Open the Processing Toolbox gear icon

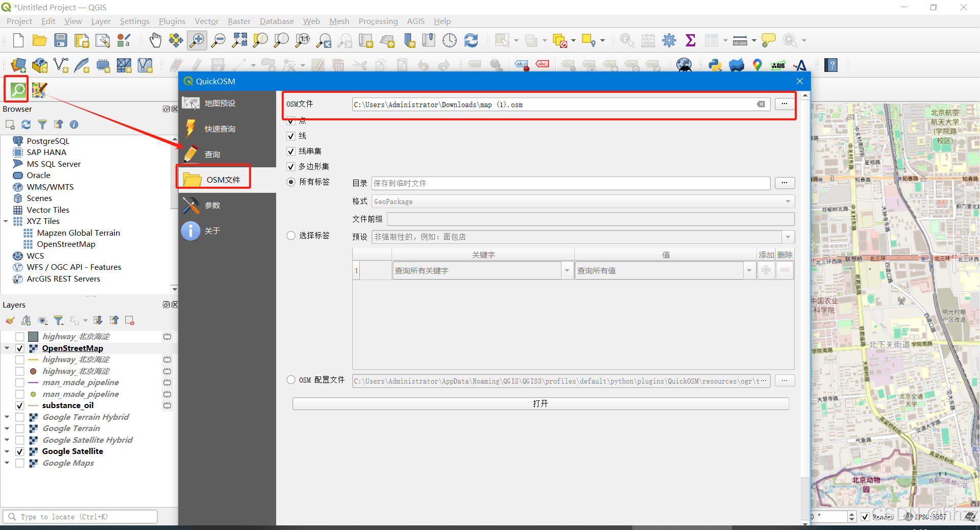point(669,40)
